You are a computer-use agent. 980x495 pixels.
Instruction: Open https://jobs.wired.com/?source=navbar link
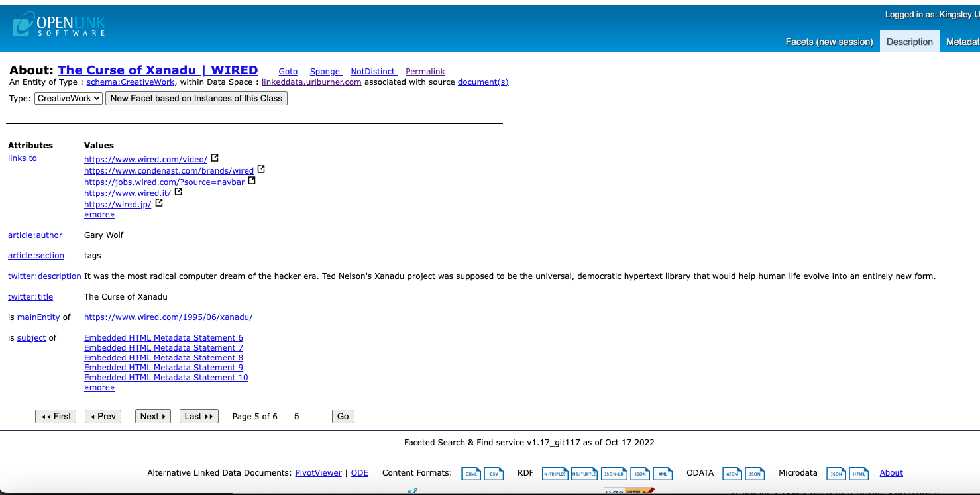click(x=164, y=182)
